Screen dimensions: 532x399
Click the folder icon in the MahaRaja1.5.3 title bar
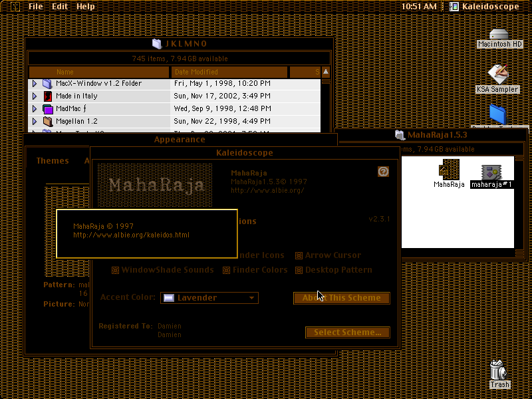(x=400, y=135)
